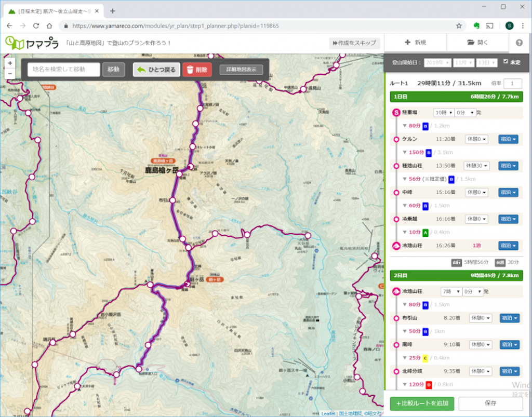Open the 10時 departure hour dropdown
532x417 pixels.
pos(444,113)
